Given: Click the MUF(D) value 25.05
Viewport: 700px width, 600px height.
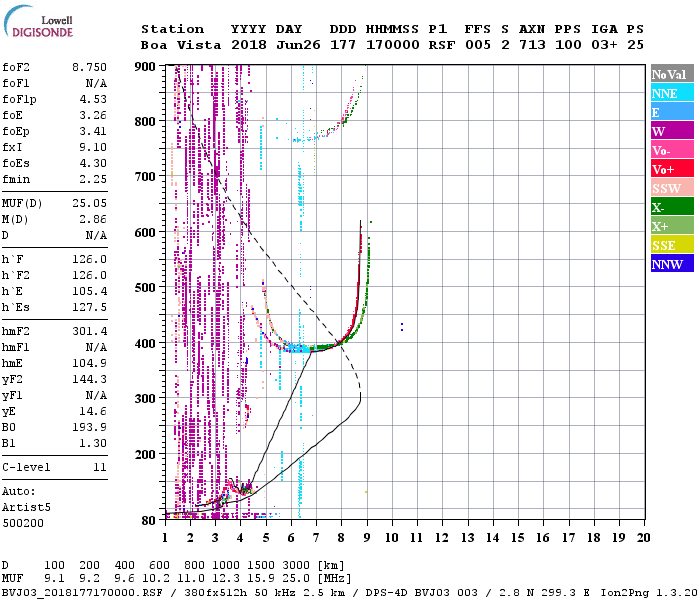Looking at the screenshot, I should click(x=89, y=204).
